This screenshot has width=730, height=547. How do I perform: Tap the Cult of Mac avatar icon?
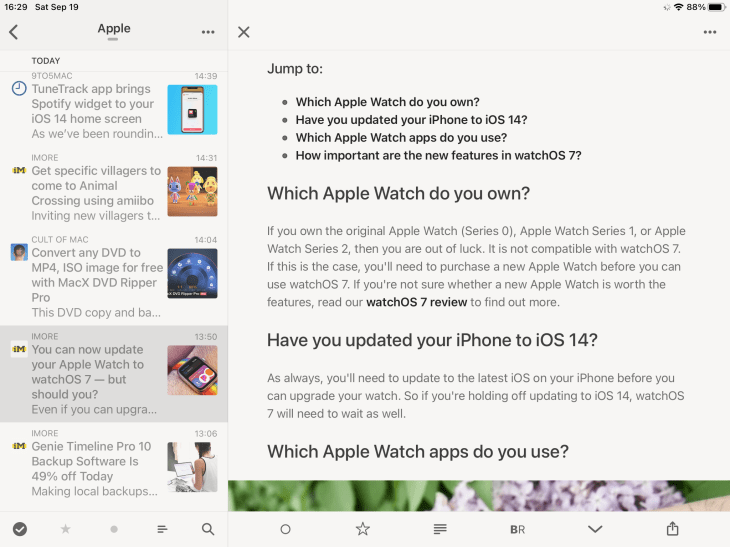pyautogui.click(x=19, y=252)
